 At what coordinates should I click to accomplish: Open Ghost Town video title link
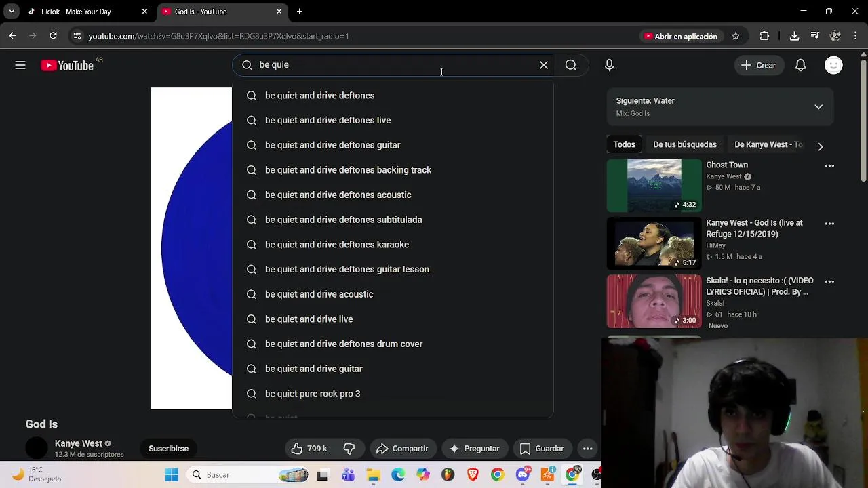pos(727,165)
